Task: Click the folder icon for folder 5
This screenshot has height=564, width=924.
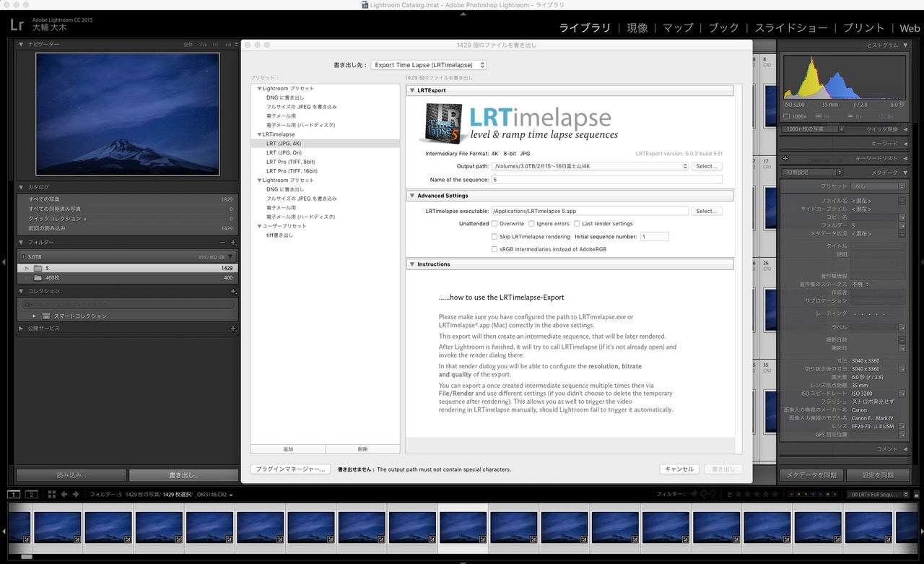Action: 38,268
